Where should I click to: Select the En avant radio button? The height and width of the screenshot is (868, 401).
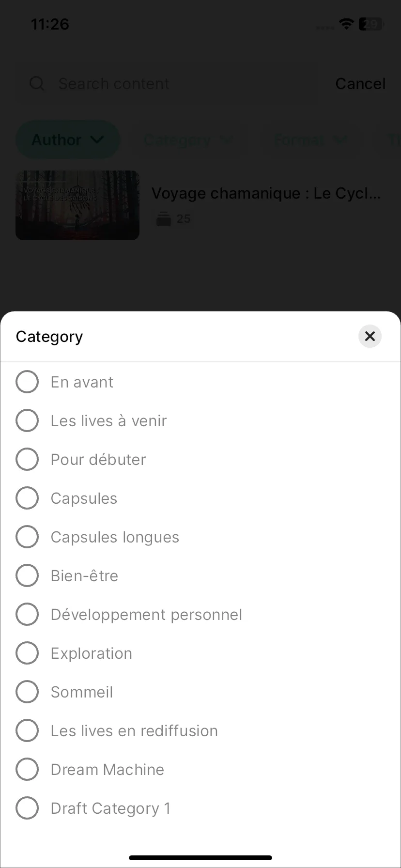tap(27, 382)
